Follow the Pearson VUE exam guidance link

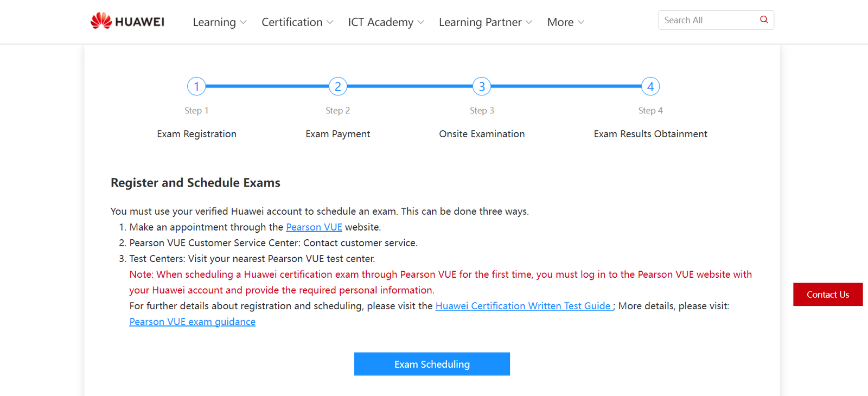tap(192, 322)
